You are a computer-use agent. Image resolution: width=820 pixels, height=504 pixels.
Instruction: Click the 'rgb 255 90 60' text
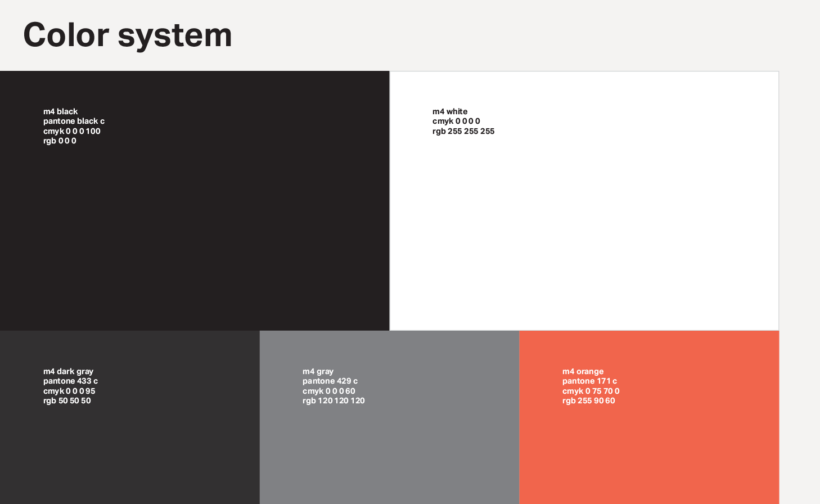point(589,400)
